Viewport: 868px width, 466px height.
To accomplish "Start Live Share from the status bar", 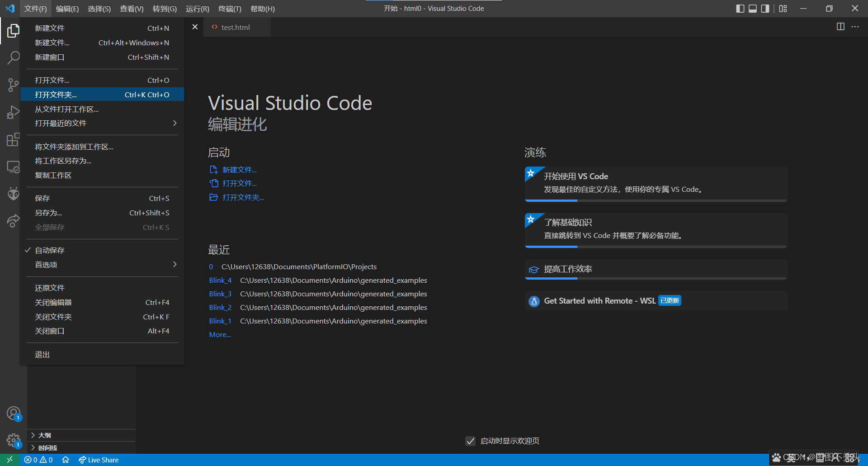I will [x=99, y=460].
